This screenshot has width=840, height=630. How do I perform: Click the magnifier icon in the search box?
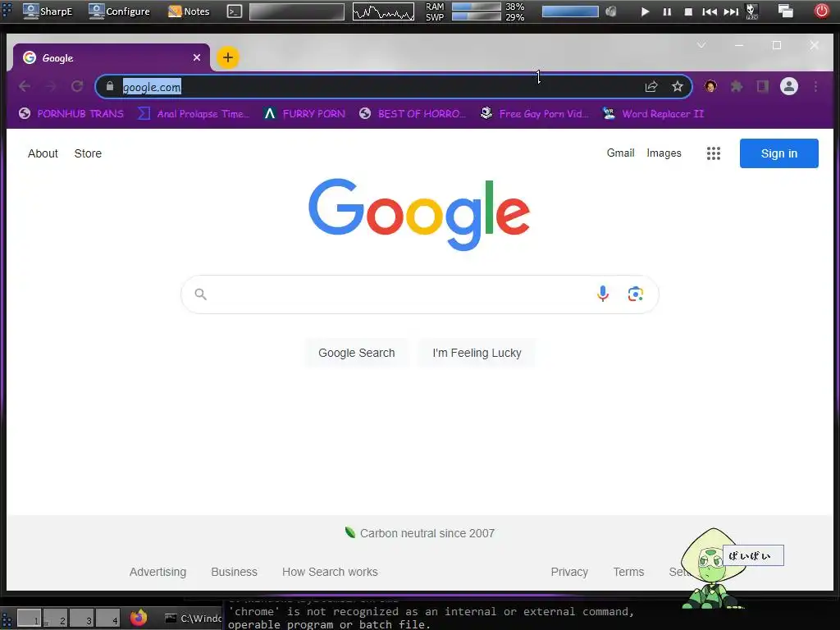coord(200,294)
